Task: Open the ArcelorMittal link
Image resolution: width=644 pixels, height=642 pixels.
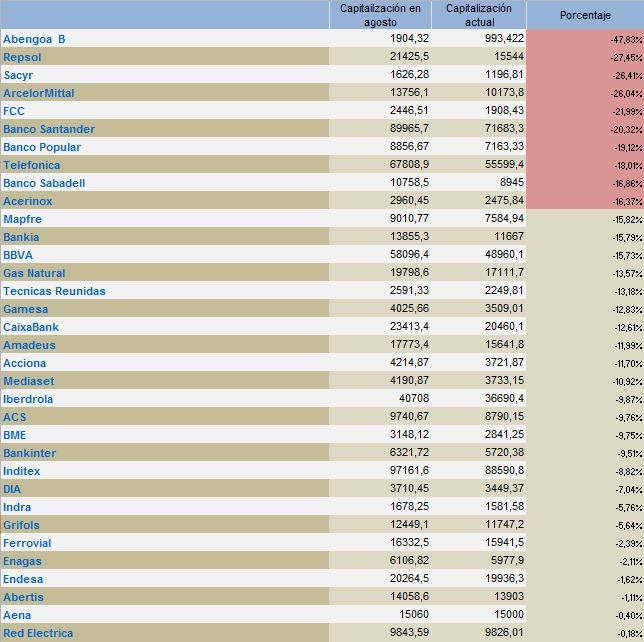Action: pos(39,93)
